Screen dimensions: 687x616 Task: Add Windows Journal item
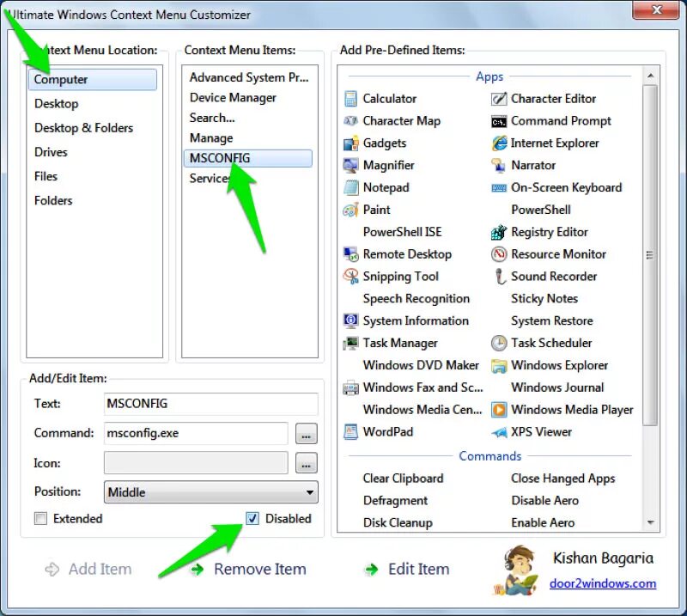[557, 387]
